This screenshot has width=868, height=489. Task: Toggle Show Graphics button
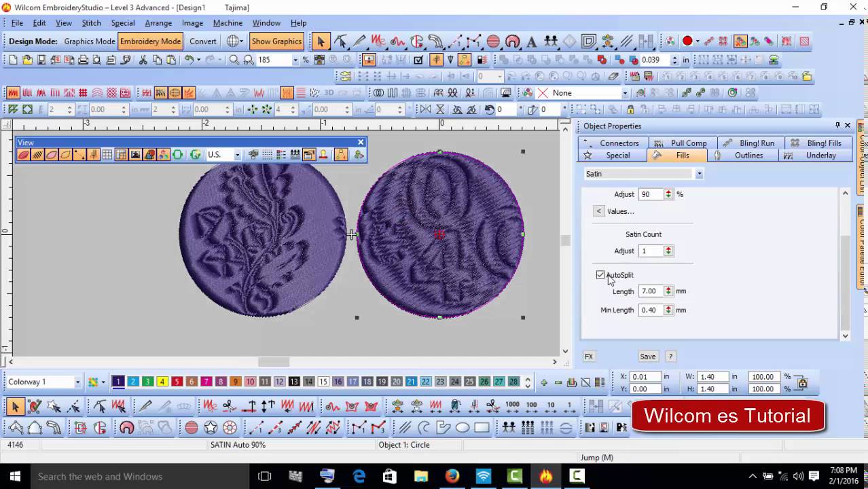[276, 41]
